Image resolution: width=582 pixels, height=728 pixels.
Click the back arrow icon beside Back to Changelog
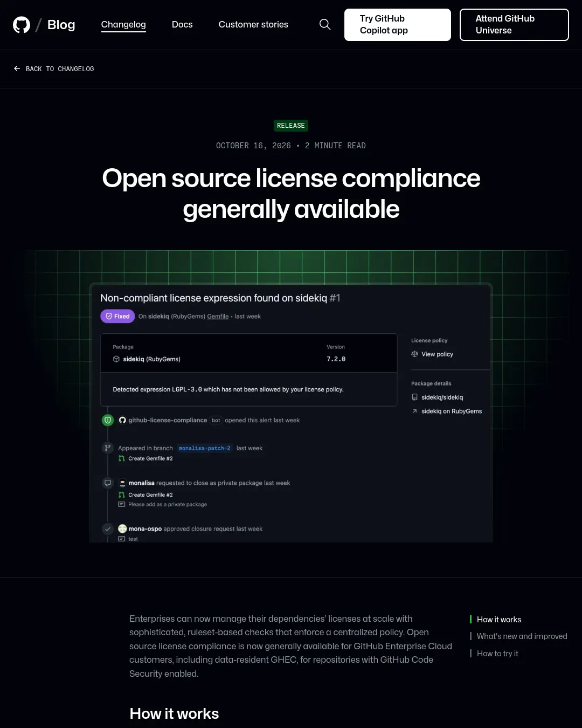click(x=17, y=68)
